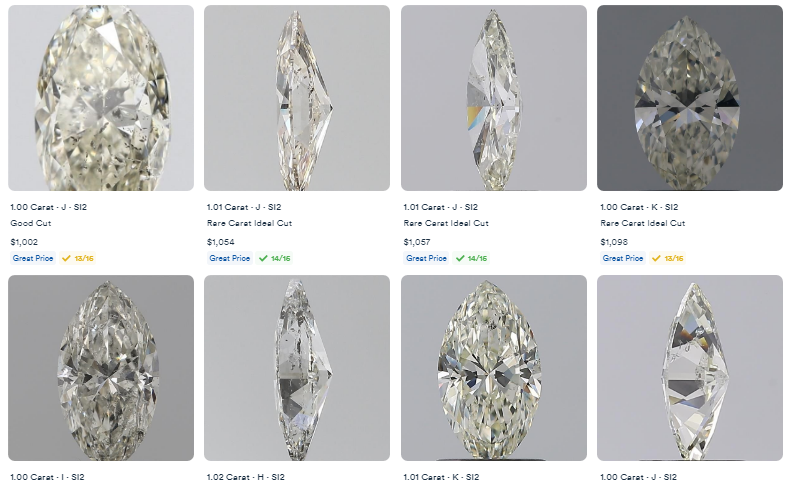787x482 pixels.
Task: Click the Great Price tag under $1,054
Action: click(x=230, y=258)
